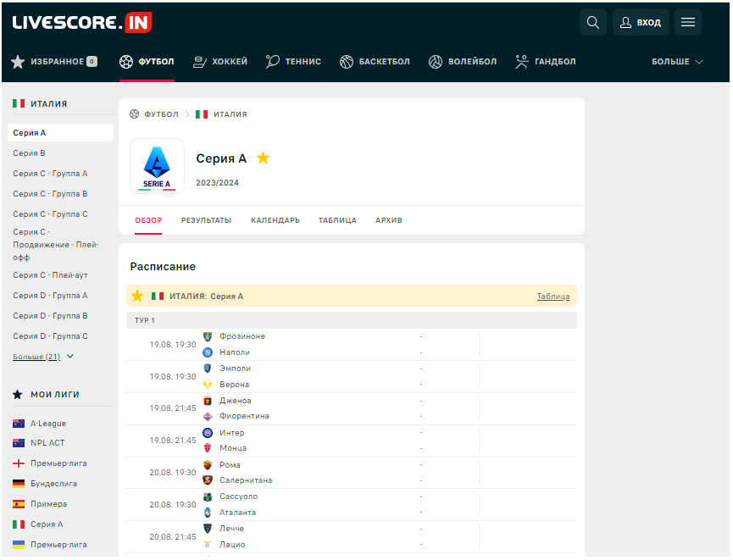Image resolution: width=733 pixels, height=560 pixels.
Task: Open the Архив tab
Action: (x=389, y=220)
